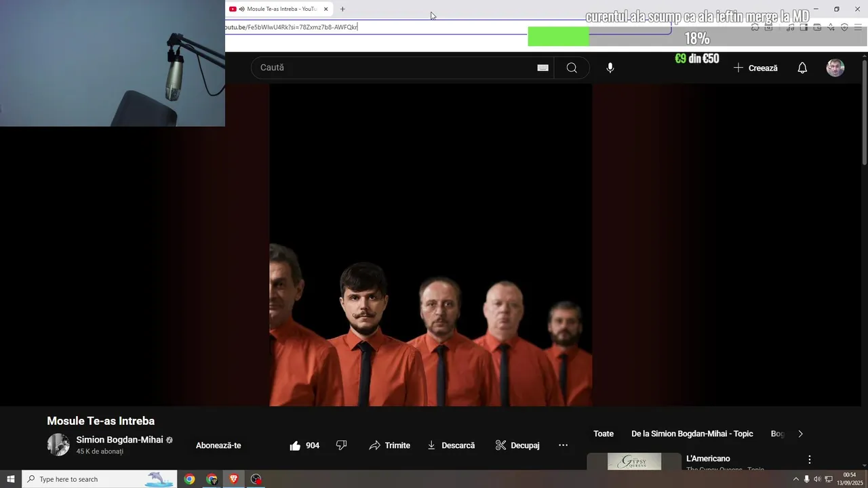This screenshot has height=488, width=868.
Task: Open the account avatar menu
Action: pos(835,68)
